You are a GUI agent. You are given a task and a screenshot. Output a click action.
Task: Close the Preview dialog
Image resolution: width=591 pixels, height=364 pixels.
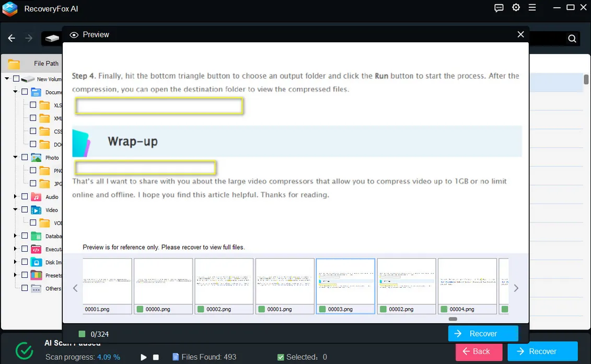click(520, 34)
